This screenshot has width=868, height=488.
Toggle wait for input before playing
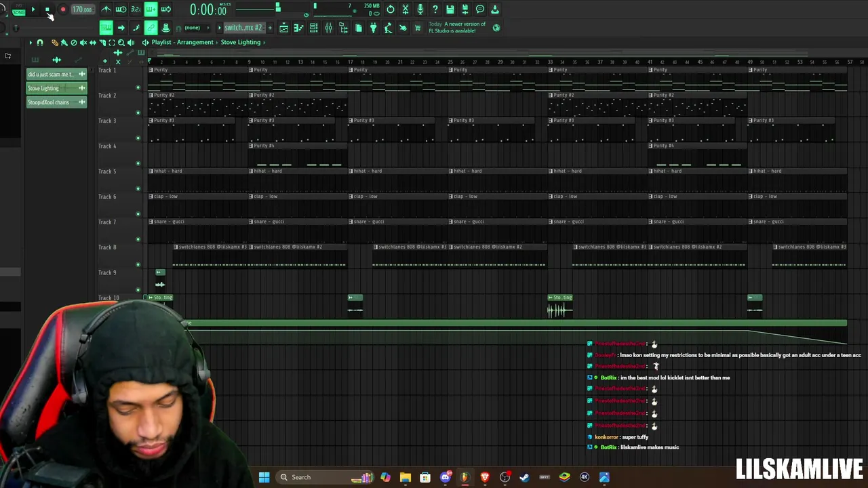click(x=121, y=9)
